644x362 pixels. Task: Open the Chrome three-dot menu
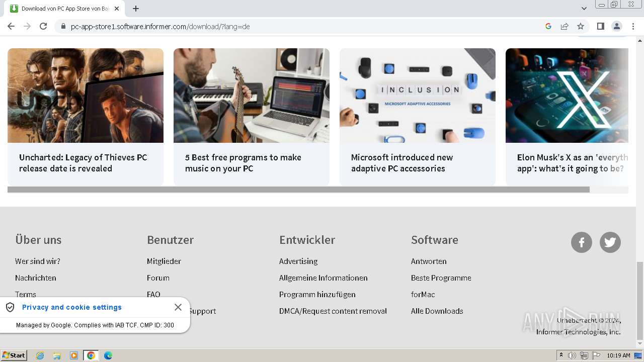(633, 26)
